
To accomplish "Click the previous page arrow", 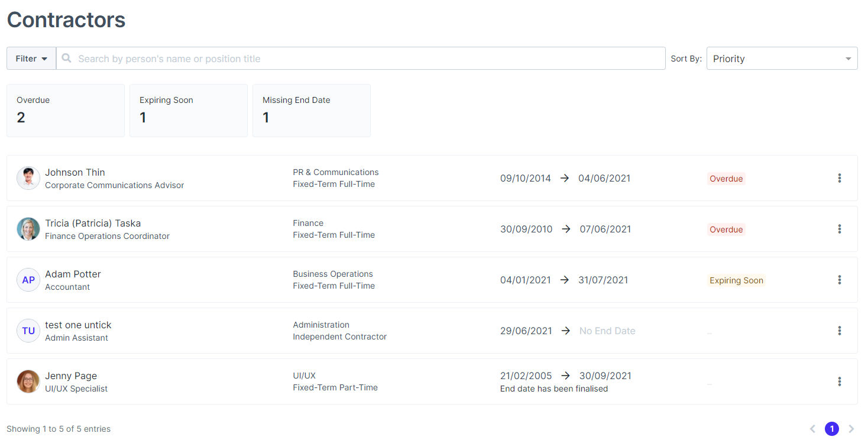I will (812, 429).
